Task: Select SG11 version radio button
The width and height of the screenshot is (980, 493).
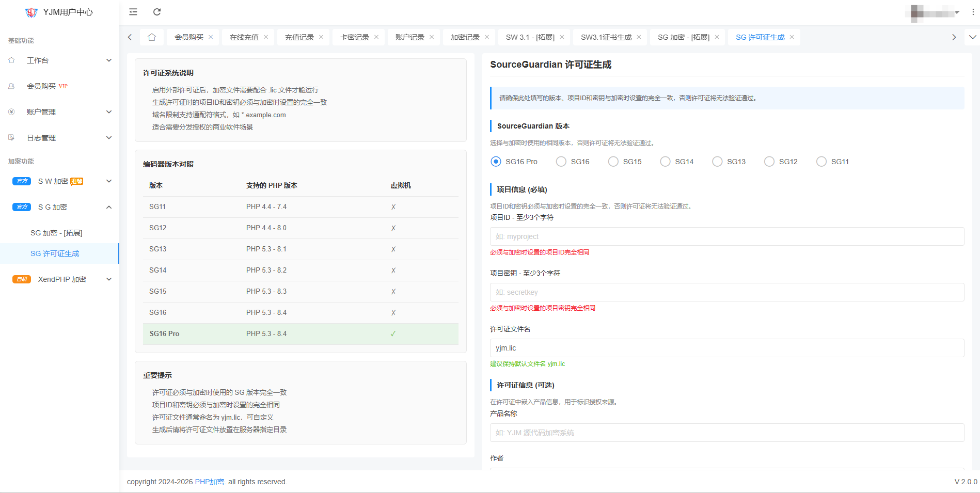Action: pyautogui.click(x=821, y=162)
